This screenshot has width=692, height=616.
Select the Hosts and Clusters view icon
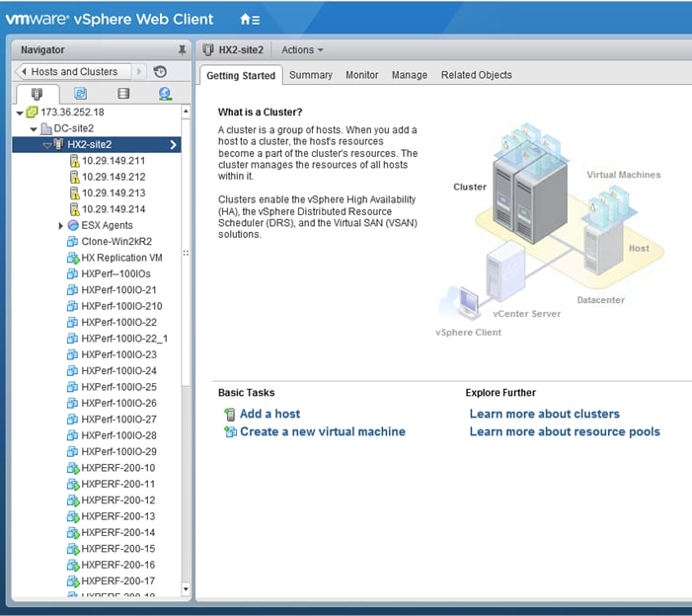[x=37, y=94]
